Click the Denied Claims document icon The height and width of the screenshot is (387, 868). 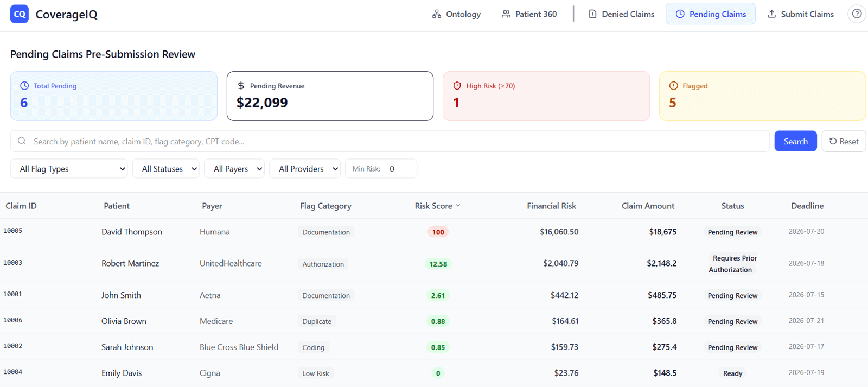pyautogui.click(x=592, y=14)
